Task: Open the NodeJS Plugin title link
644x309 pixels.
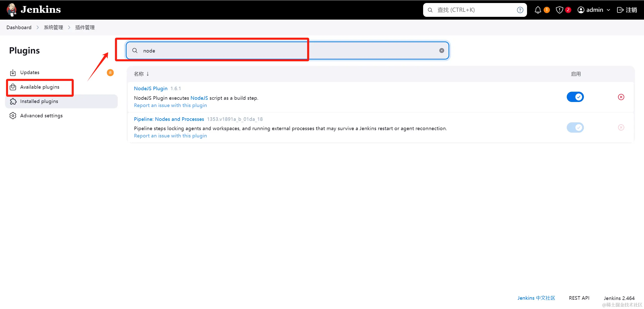Action: 150,88
